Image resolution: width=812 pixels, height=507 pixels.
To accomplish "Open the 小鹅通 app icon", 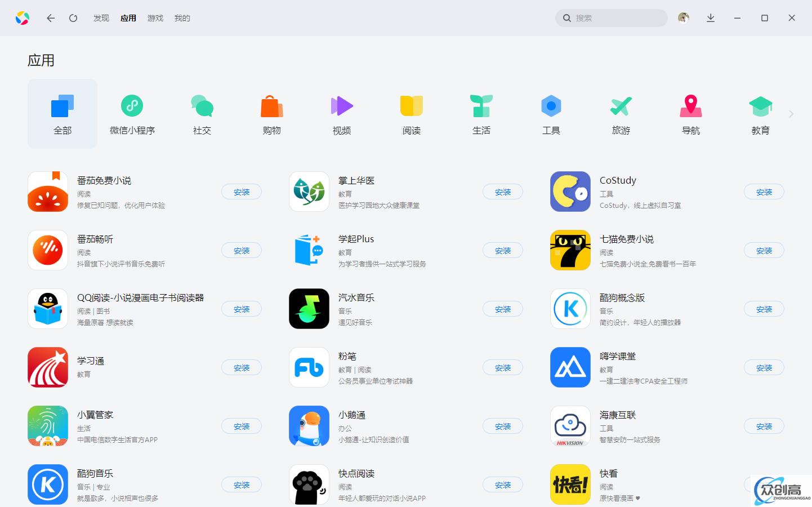I will (309, 426).
